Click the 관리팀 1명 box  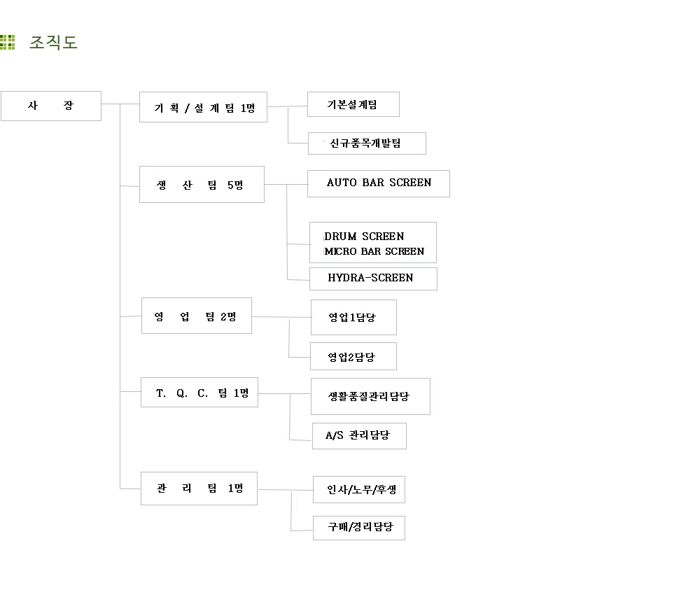click(x=199, y=489)
